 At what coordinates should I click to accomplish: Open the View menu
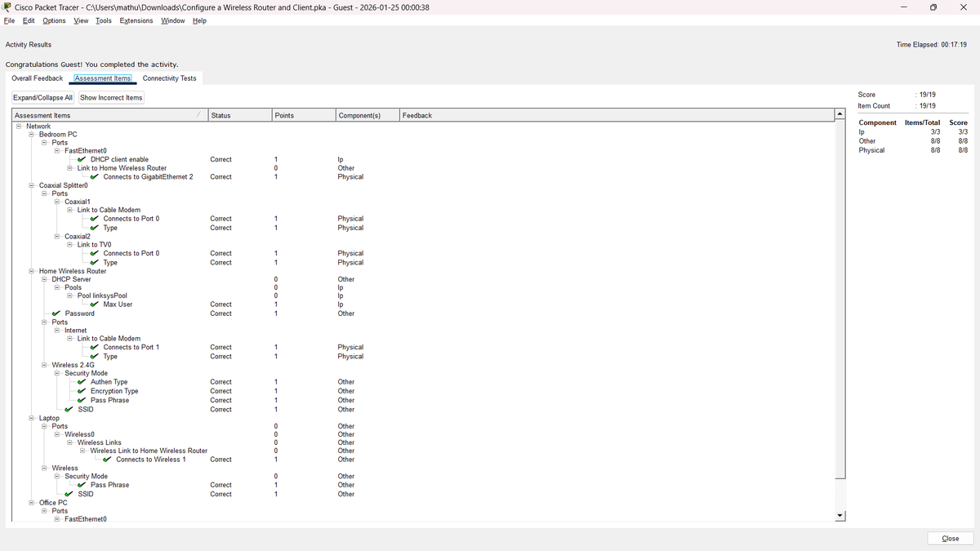click(x=81, y=20)
